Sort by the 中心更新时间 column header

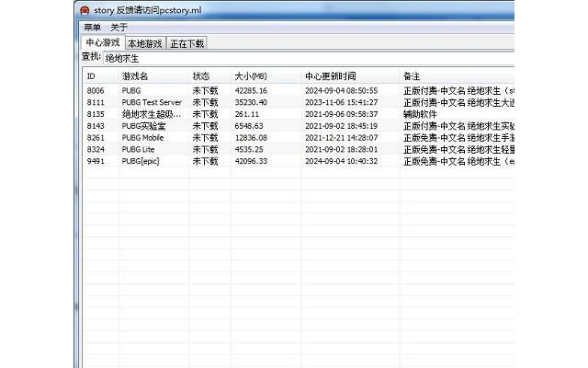351,76
